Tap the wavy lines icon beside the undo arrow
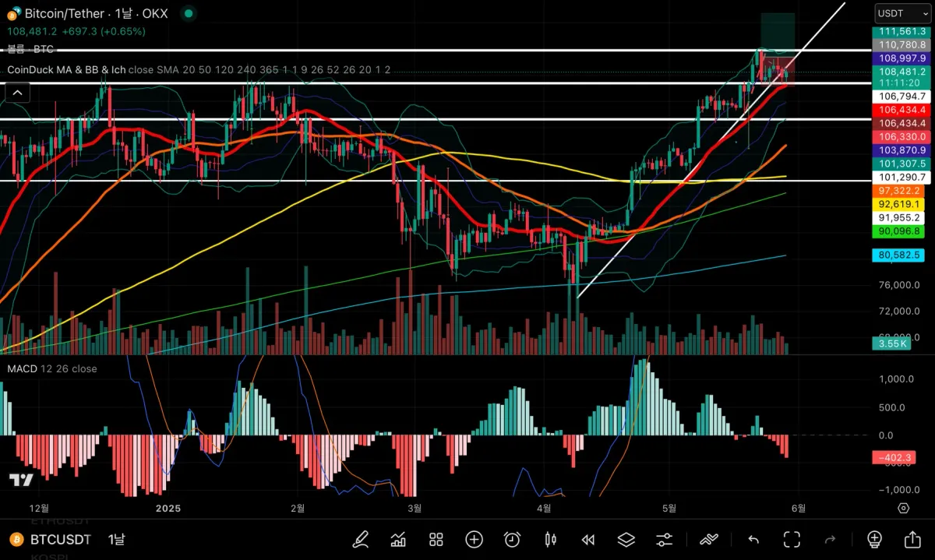Screen dimensions: 935x560 pos(708,539)
